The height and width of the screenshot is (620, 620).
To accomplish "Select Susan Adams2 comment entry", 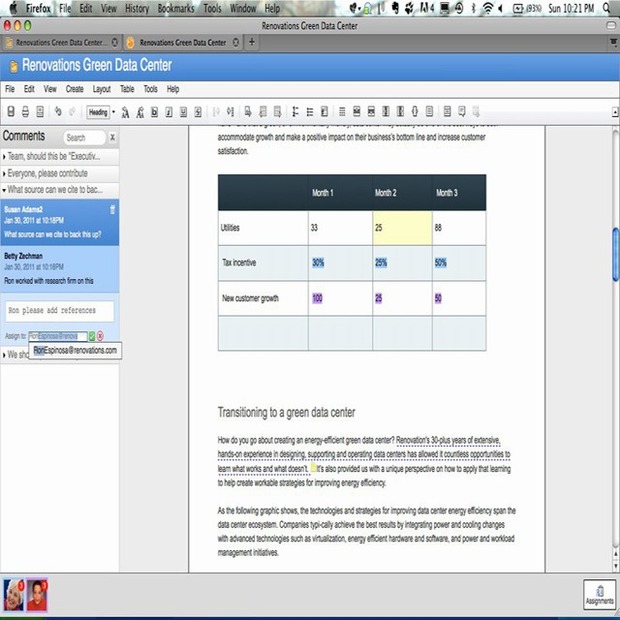I will [x=59, y=222].
